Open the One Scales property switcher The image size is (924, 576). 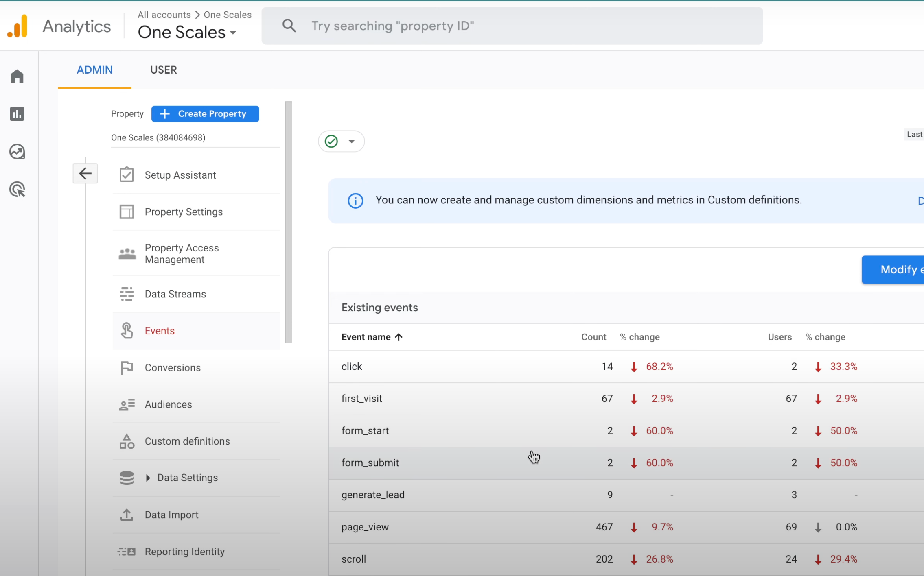[187, 32]
